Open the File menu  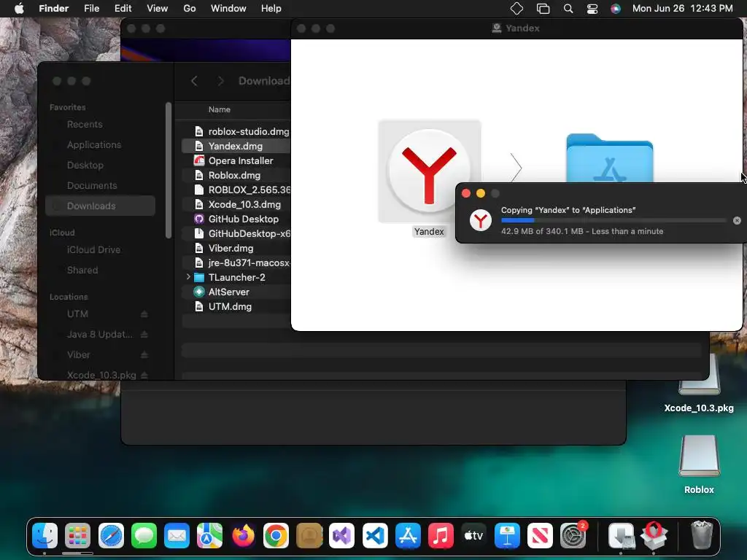pyautogui.click(x=91, y=9)
